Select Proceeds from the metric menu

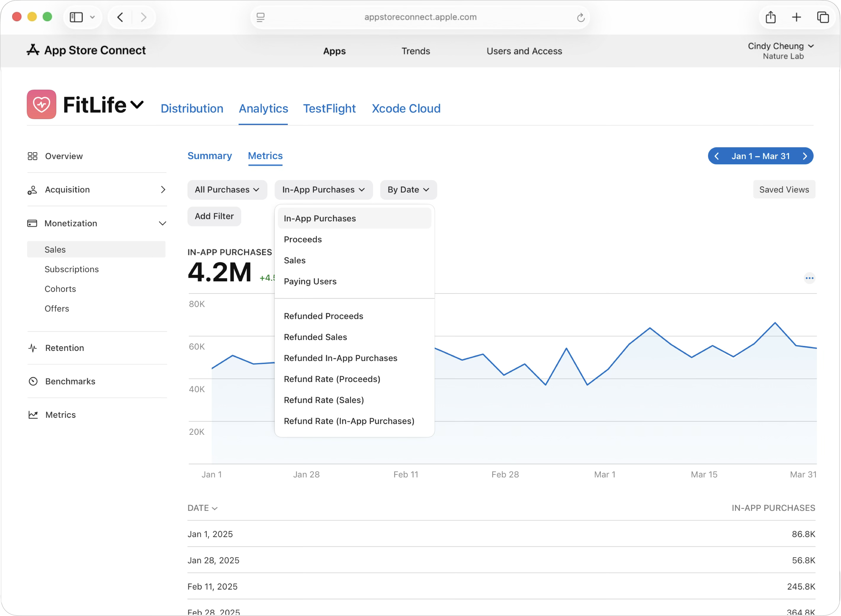pyautogui.click(x=303, y=239)
